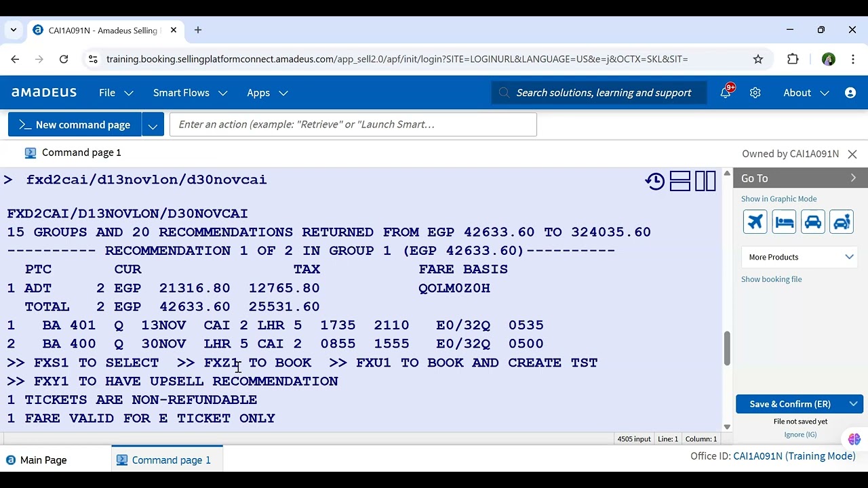This screenshot has height=488, width=868.
Task: Switch to vertical split view layout
Action: (705, 181)
